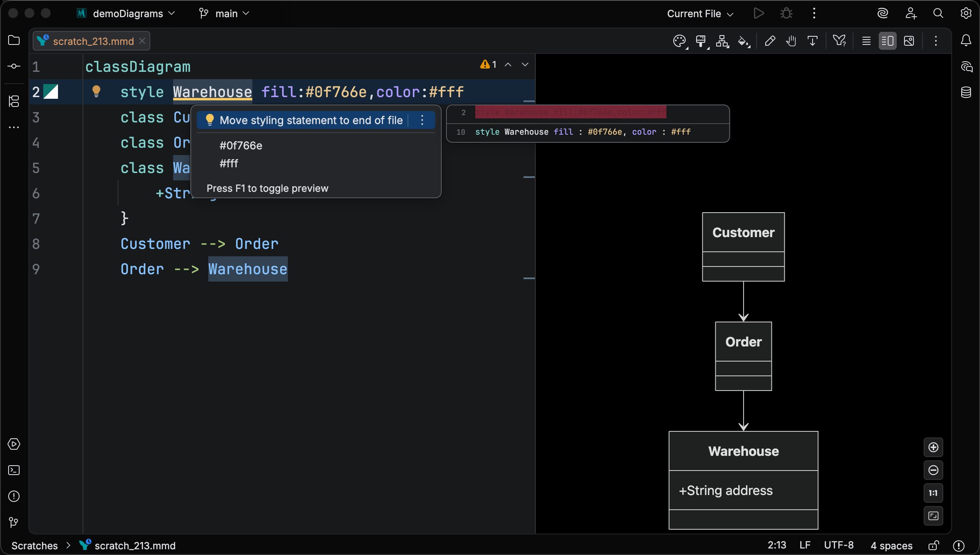980x555 pixels.
Task: Click scratch_213.mmd breadcrumb in status bar
Action: click(x=127, y=546)
